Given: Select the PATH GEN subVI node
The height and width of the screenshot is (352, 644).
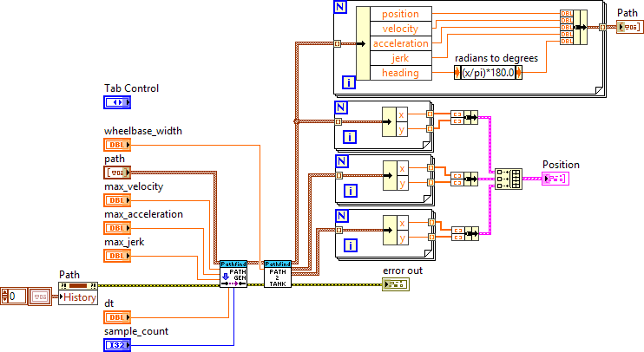Looking at the screenshot, I should (x=233, y=273).
